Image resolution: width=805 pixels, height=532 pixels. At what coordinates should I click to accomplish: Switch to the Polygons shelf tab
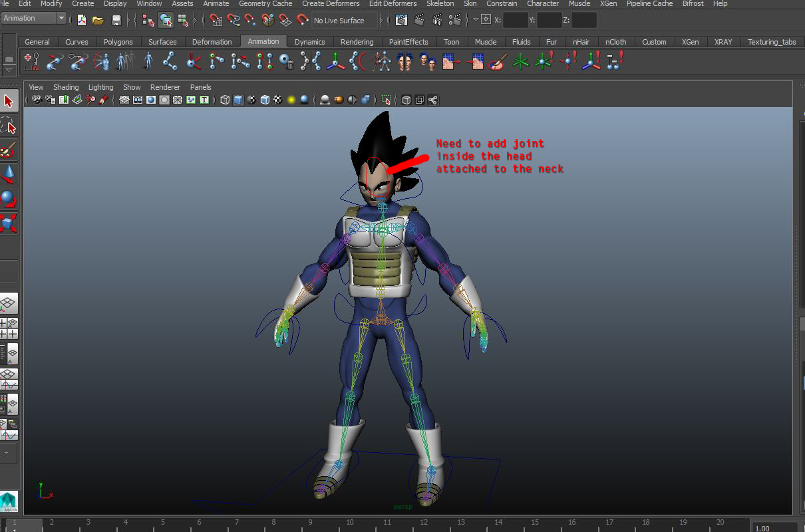pyautogui.click(x=118, y=41)
